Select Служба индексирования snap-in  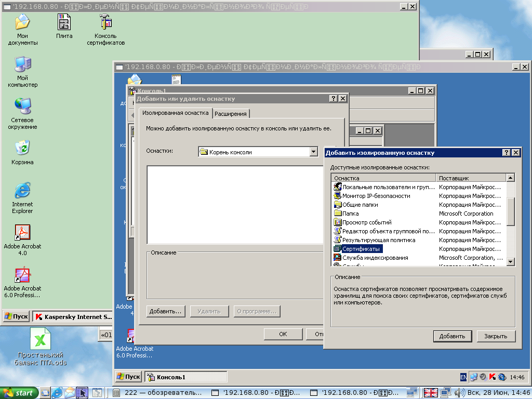375,258
